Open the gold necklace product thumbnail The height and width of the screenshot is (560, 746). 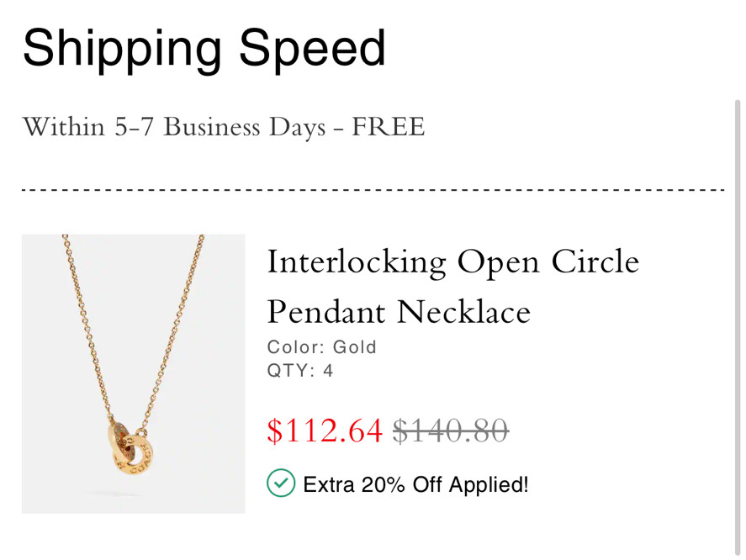[133, 373]
